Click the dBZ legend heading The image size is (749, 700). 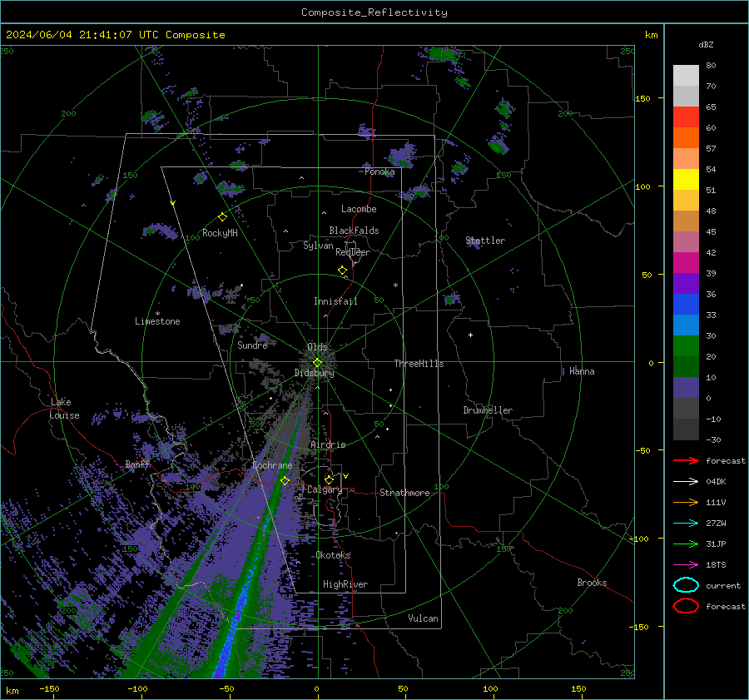(x=706, y=44)
